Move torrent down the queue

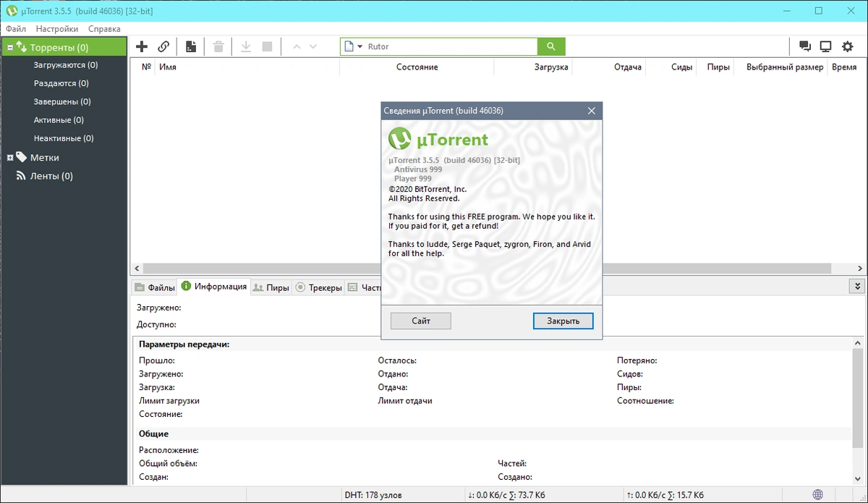click(313, 46)
